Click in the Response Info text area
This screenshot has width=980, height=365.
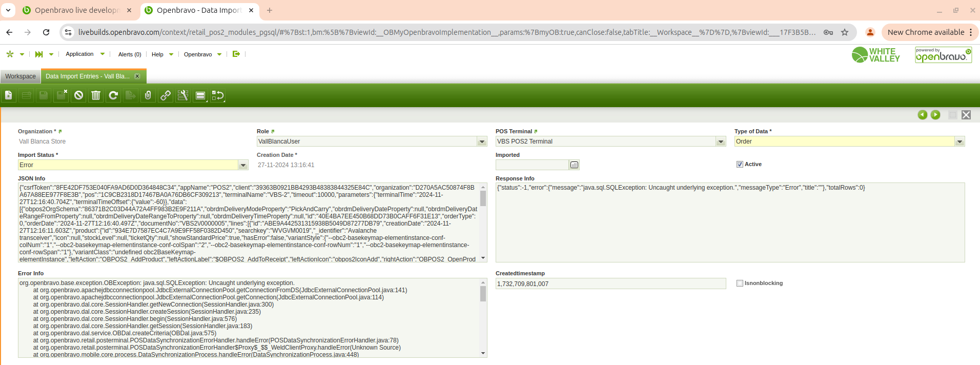coord(730,222)
